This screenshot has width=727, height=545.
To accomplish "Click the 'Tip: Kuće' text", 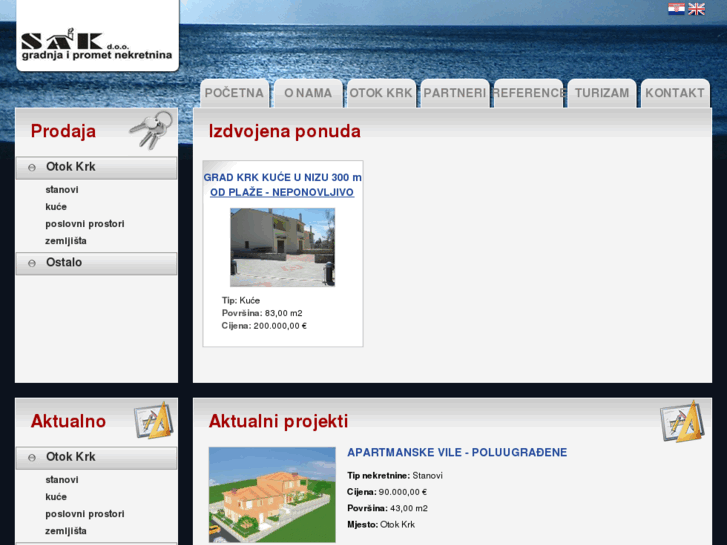I will [241, 301].
